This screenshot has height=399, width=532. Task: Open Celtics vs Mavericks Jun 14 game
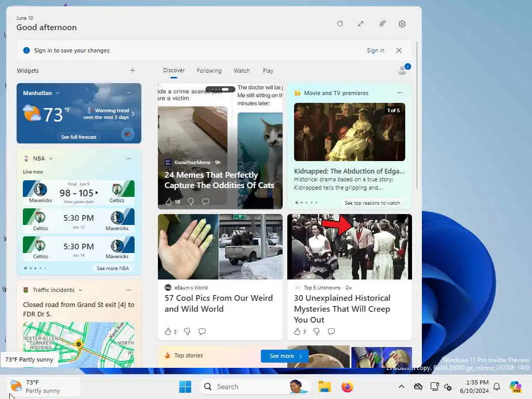pos(78,249)
